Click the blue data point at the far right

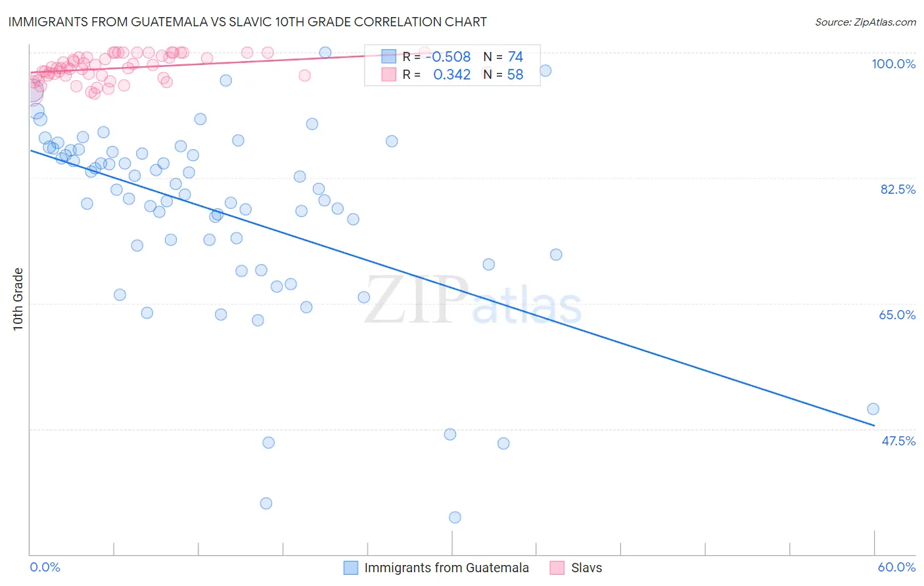873,409
